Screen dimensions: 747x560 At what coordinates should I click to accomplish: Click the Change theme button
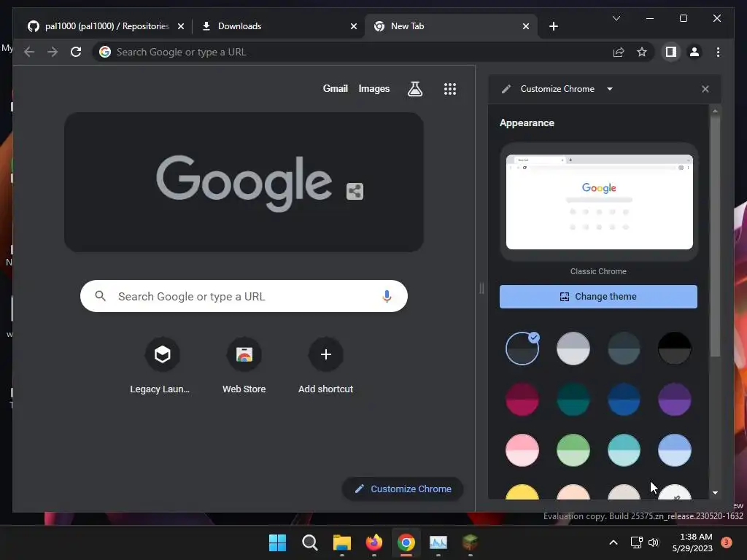point(598,297)
